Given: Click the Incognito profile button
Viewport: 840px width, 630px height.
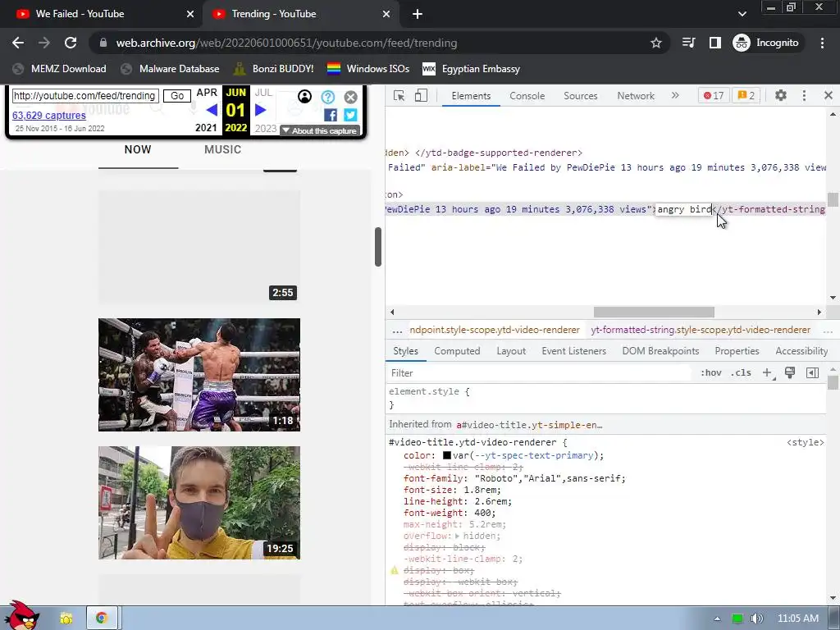Looking at the screenshot, I should coord(766,43).
